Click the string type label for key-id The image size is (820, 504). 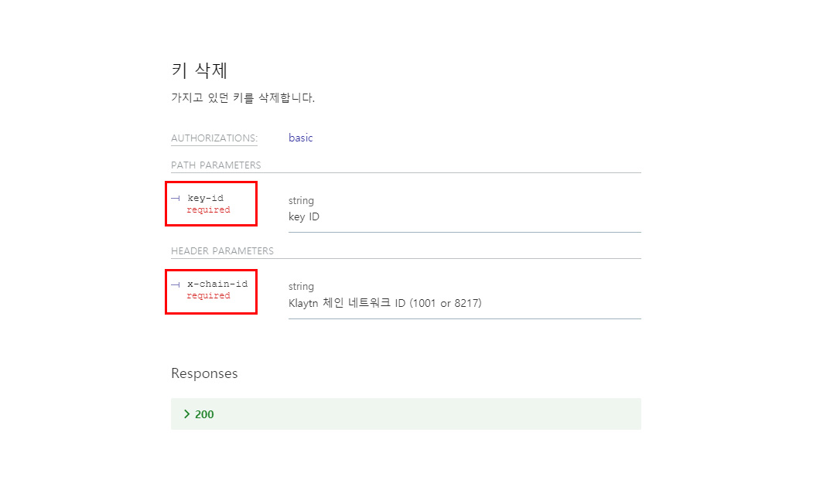(301, 201)
